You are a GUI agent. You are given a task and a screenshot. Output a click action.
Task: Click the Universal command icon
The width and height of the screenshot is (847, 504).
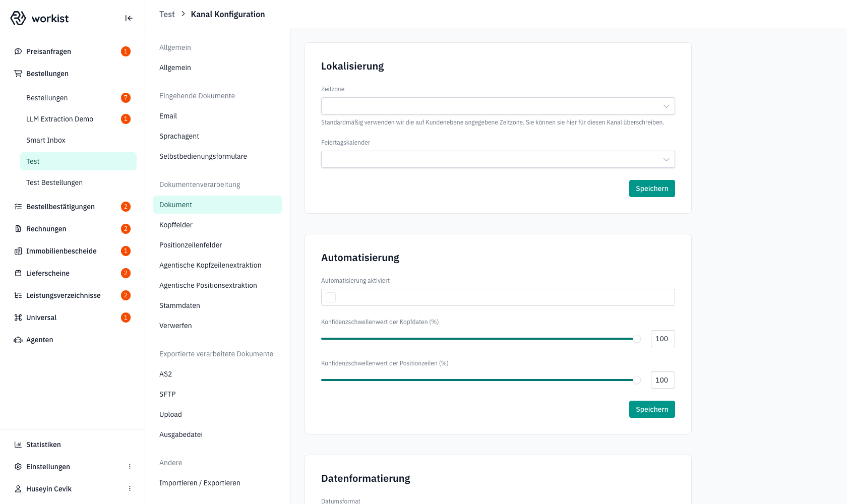(x=18, y=318)
